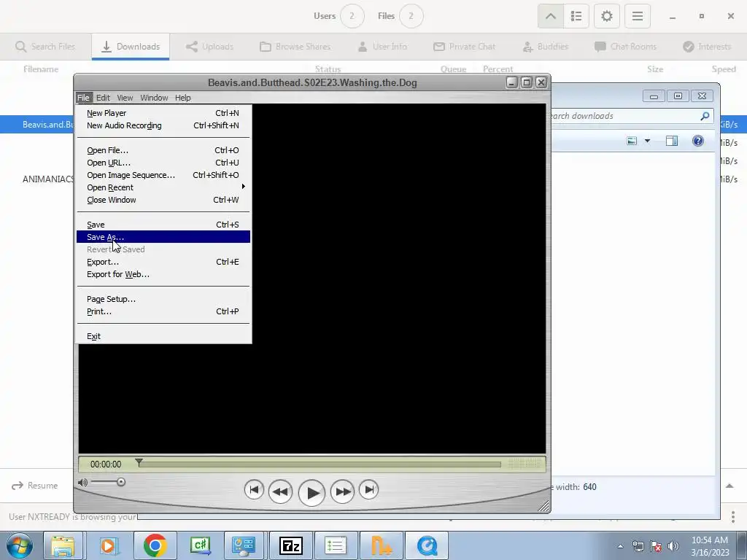747x560 pixels.
Task: Skip to end of the movie
Action: [368, 489]
